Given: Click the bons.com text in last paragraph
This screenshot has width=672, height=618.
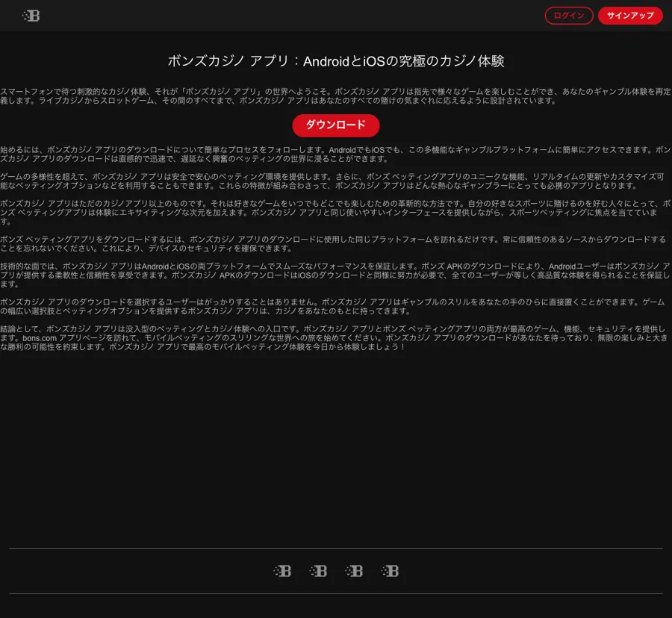Looking at the screenshot, I should [40, 338].
